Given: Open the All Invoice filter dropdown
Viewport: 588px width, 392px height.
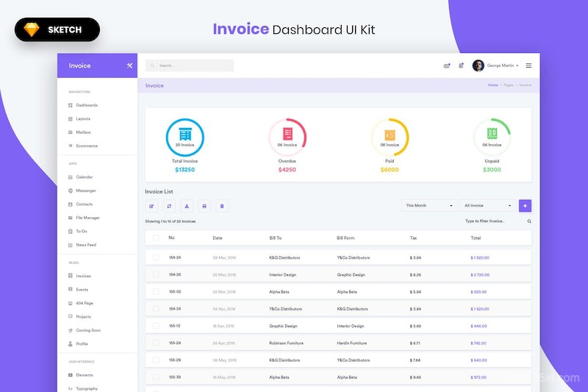Looking at the screenshot, I should coord(488,206).
